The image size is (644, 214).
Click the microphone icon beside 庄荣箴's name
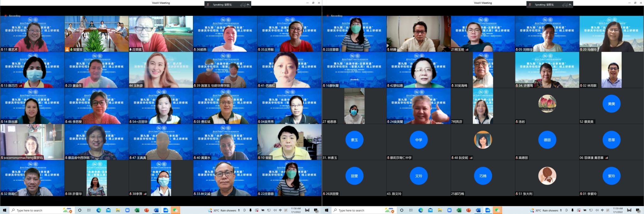[x=130, y=50]
